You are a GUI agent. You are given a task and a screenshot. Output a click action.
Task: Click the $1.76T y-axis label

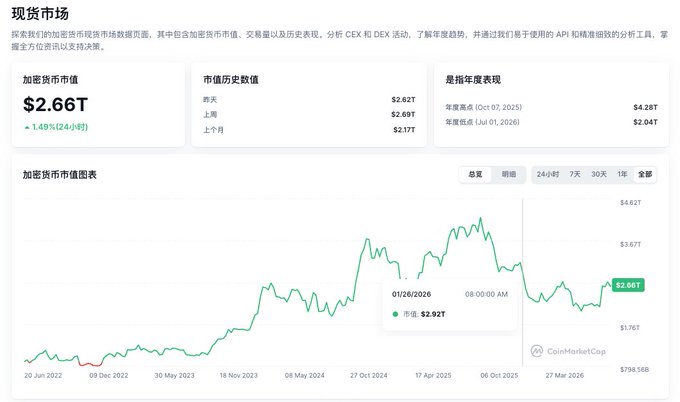point(630,327)
